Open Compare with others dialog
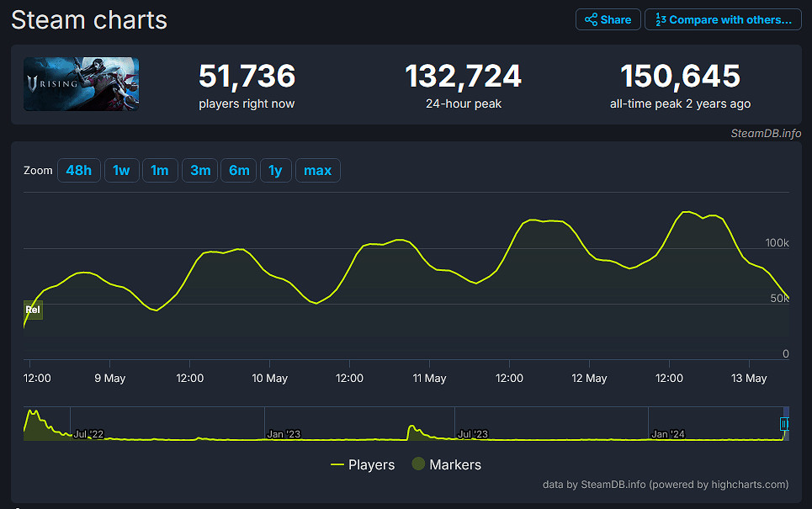The width and height of the screenshot is (812, 509). [x=723, y=19]
